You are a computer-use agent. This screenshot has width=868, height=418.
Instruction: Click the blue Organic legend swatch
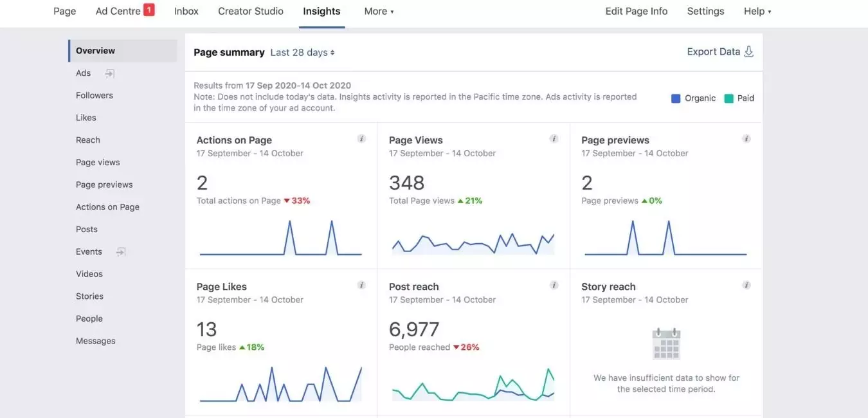click(676, 98)
